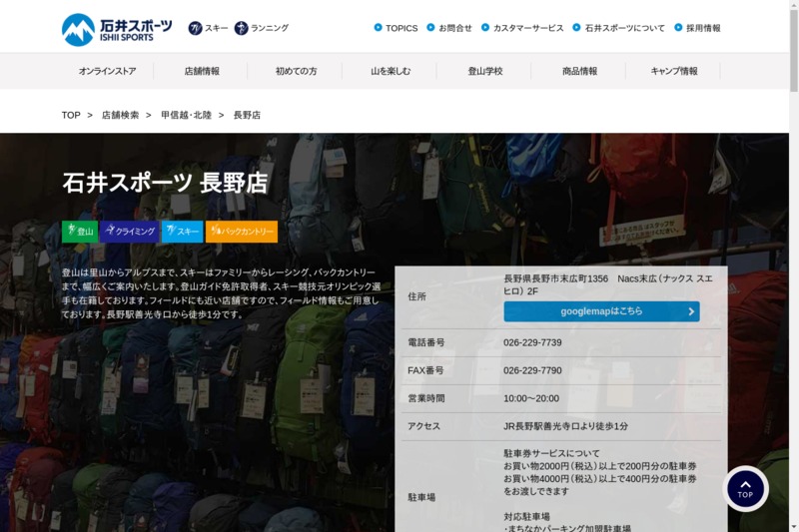The width and height of the screenshot is (799, 532).
Task: Open TOPICS link in header
Action: pyautogui.click(x=401, y=28)
